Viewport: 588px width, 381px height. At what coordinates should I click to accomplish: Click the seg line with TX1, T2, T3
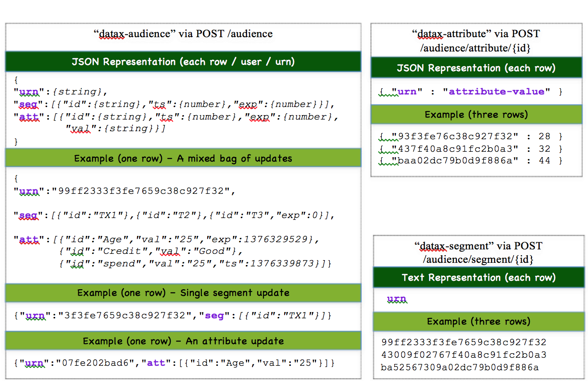pos(175,215)
